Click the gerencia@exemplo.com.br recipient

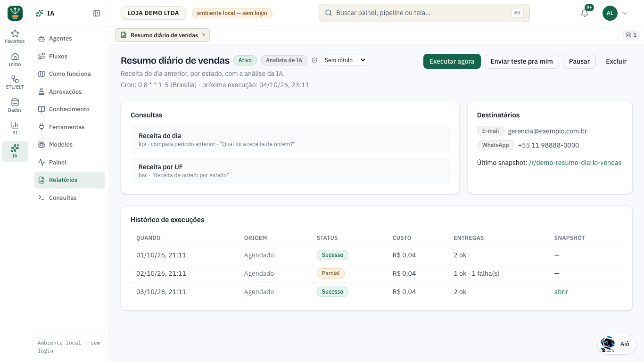click(547, 131)
